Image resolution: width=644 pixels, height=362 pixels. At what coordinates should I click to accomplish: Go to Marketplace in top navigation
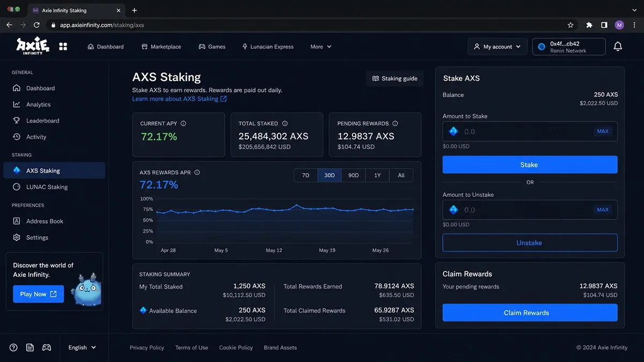click(161, 47)
